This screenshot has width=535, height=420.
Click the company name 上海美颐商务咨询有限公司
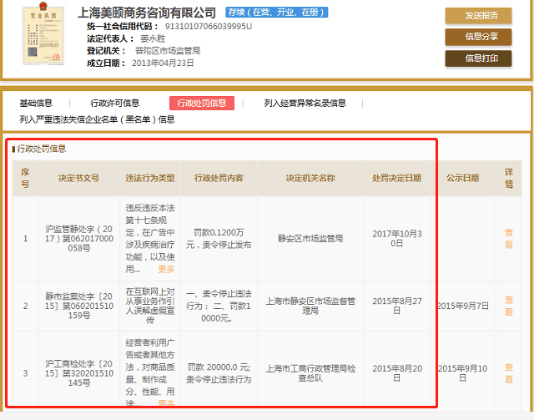(147, 13)
